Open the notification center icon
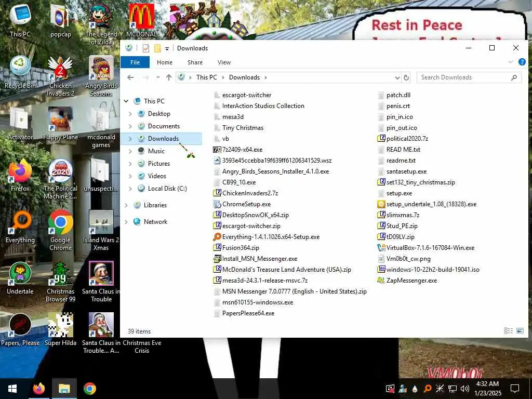Screen dimensions: 532x399 tap(515, 389)
